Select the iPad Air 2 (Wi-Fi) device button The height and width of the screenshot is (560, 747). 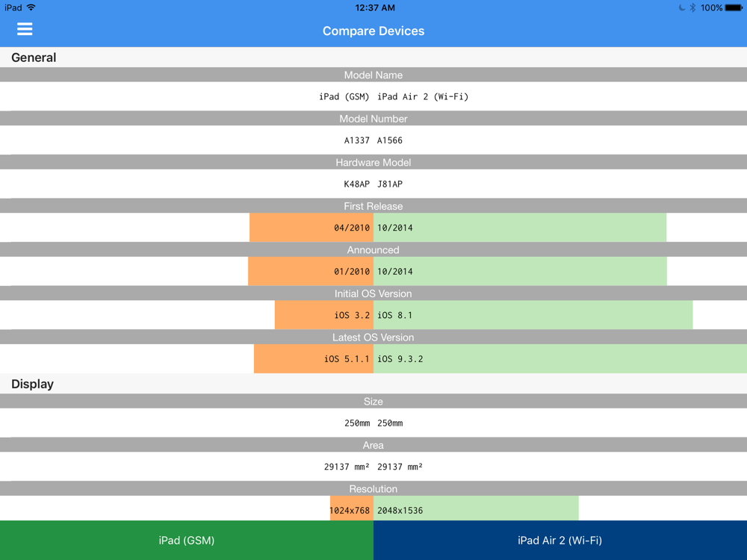[560, 540]
